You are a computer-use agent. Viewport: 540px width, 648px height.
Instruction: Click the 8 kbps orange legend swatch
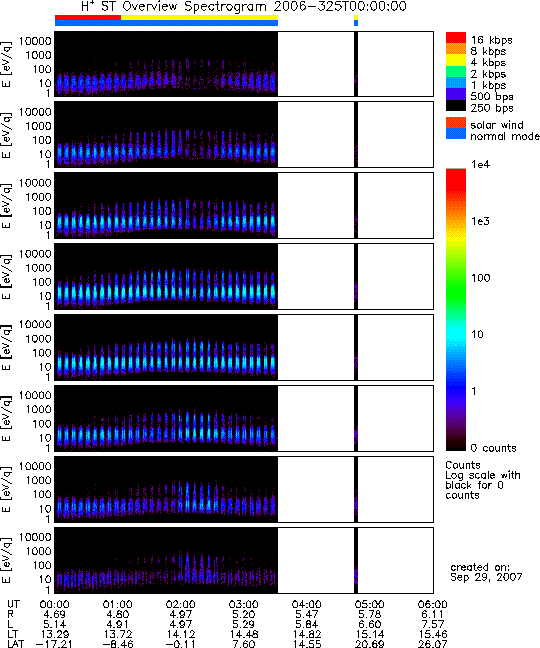click(x=456, y=49)
